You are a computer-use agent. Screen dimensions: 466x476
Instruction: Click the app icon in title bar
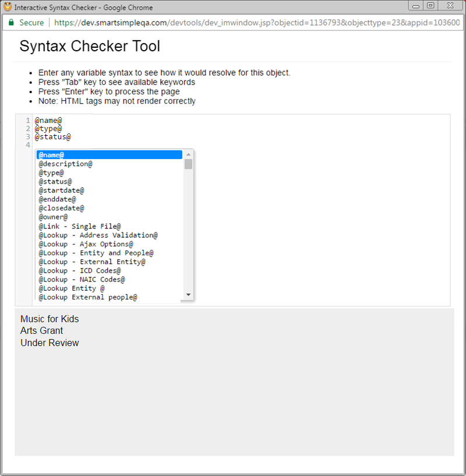[8, 8]
